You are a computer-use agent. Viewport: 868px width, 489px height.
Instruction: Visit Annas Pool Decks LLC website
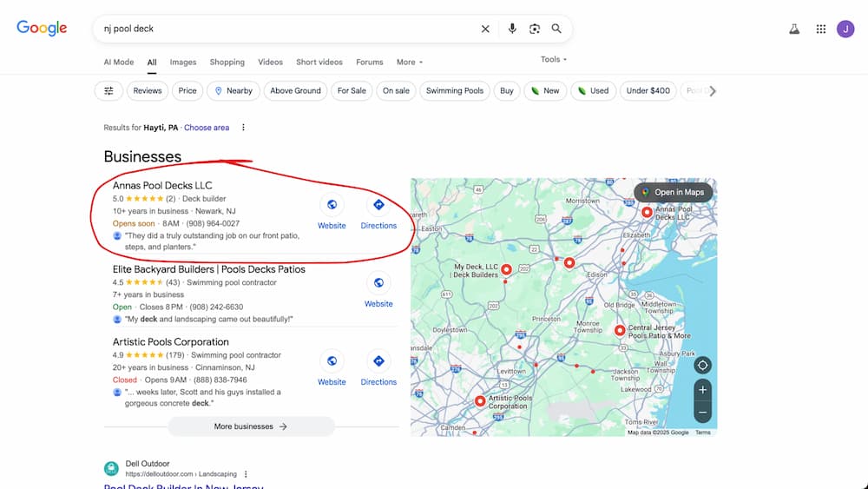[332, 212]
